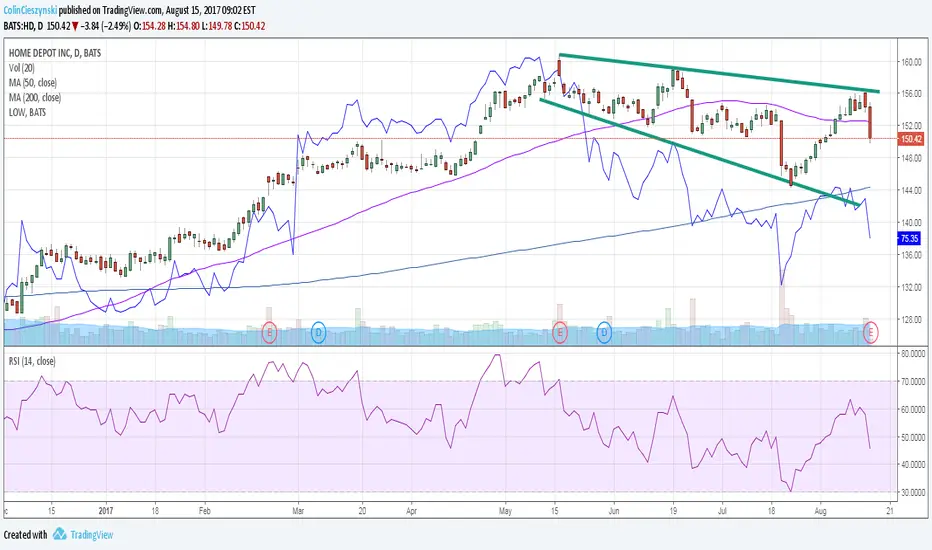Click the L:149.78 low value
The width and height of the screenshot is (932, 550).
217,26
